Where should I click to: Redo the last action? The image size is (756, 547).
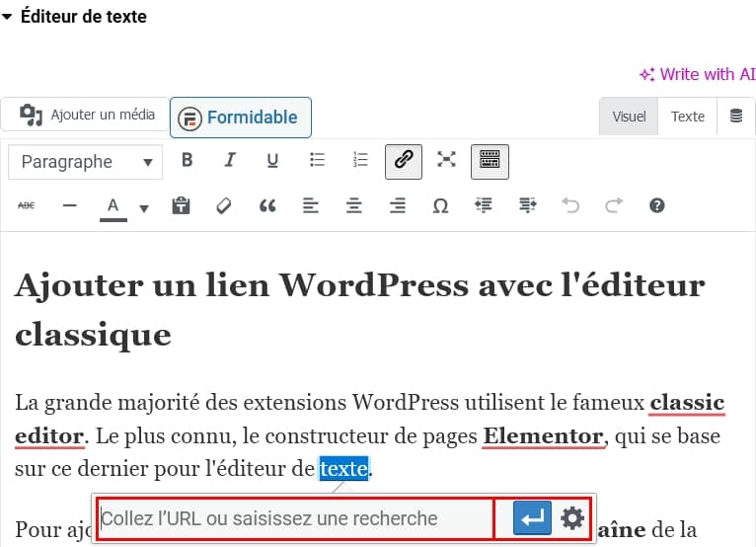614,205
